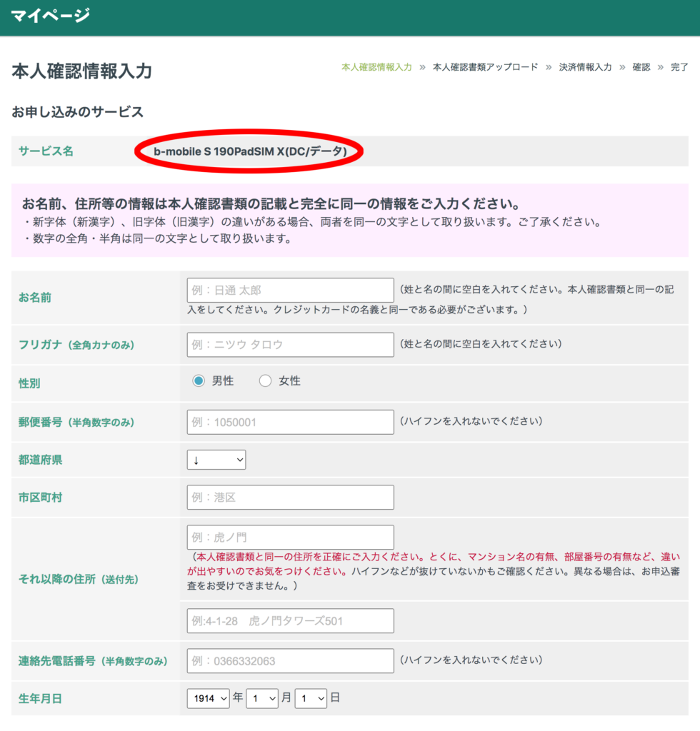Open the birth day dropdown

tap(311, 698)
